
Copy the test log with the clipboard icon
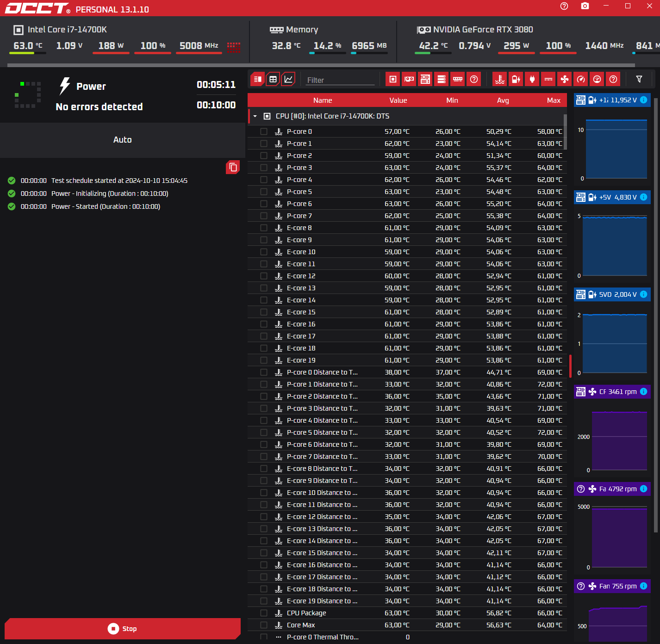click(x=233, y=167)
